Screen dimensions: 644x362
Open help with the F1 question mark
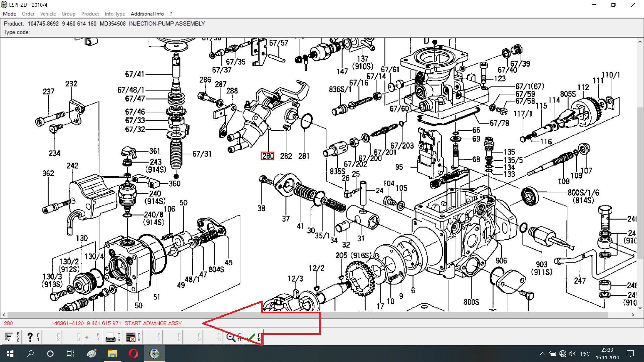pyautogui.click(x=33, y=337)
